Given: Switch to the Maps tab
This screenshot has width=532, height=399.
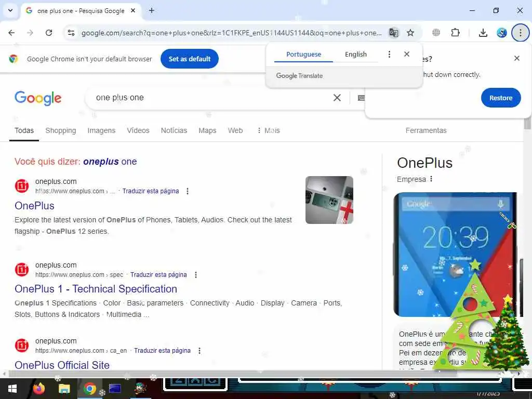Looking at the screenshot, I should point(207,130).
